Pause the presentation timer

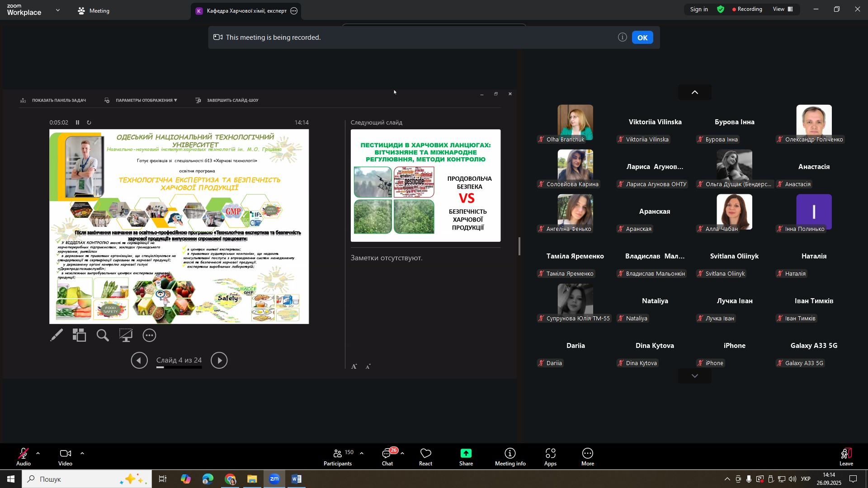(x=78, y=122)
